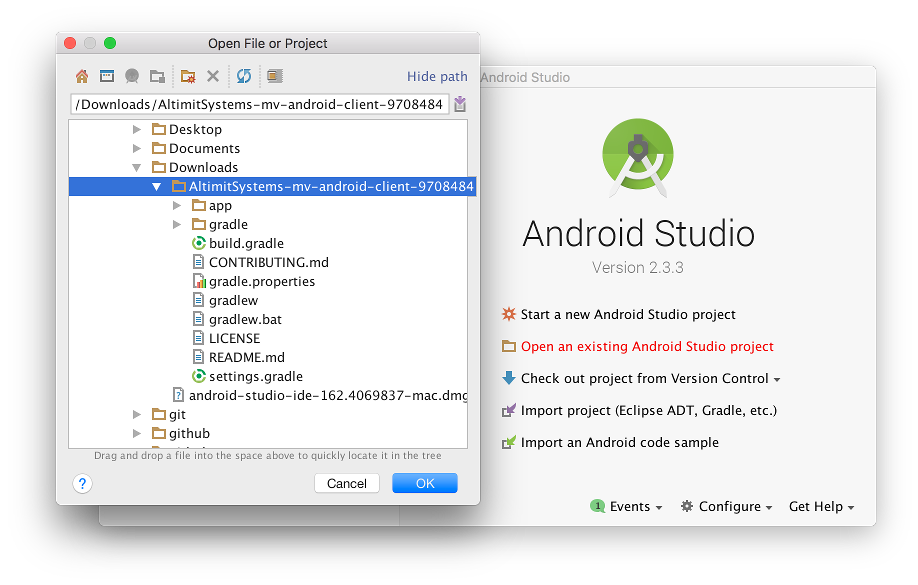
Task: Click android-studio-ide dmg file icon
Action: [179, 395]
